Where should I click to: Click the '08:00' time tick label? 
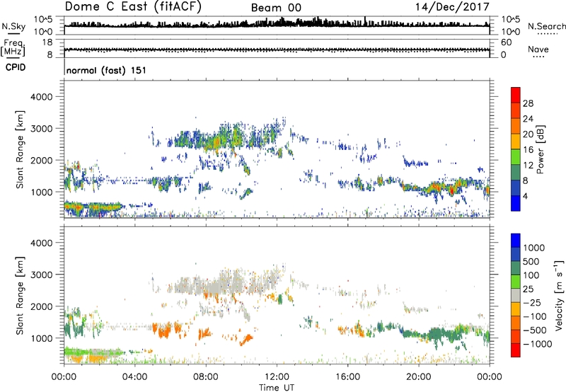(x=206, y=376)
